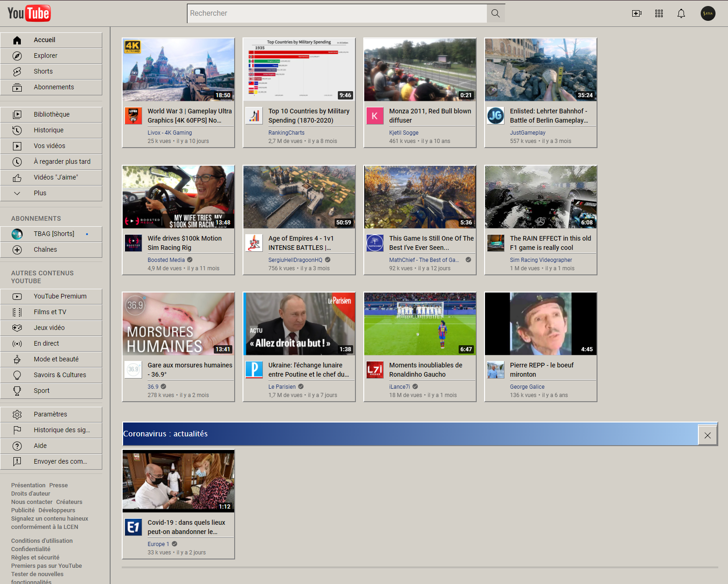Open the notifications bell

coord(681,13)
